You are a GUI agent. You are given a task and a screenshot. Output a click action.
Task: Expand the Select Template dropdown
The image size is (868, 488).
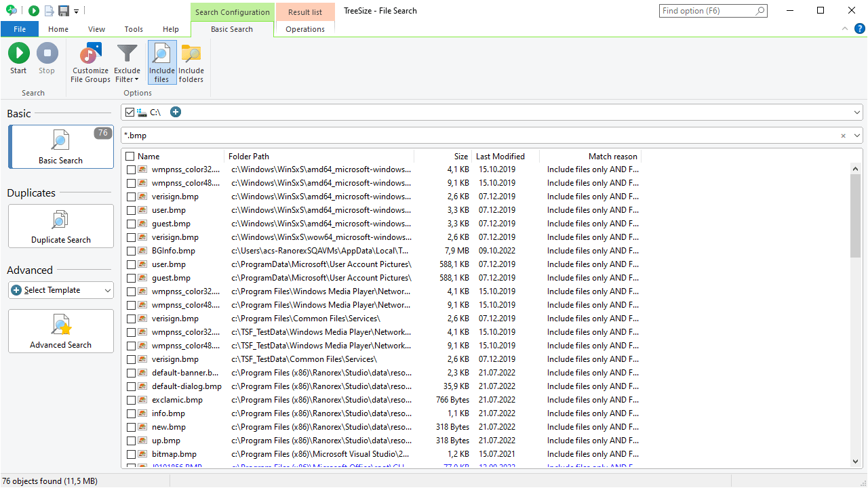click(x=61, y=290)
